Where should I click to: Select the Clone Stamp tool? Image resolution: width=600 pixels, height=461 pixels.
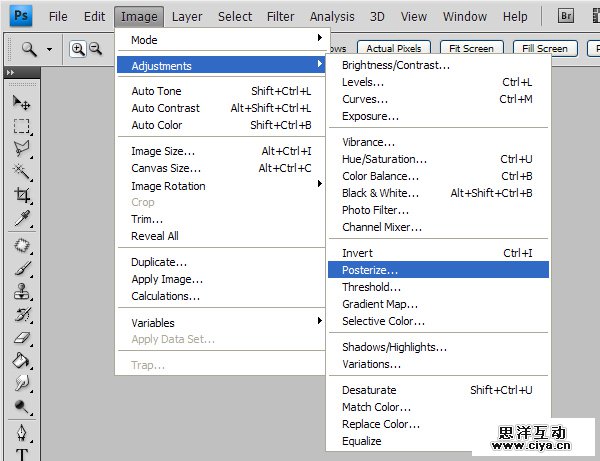pyautogui.click(x=21, y=292)
